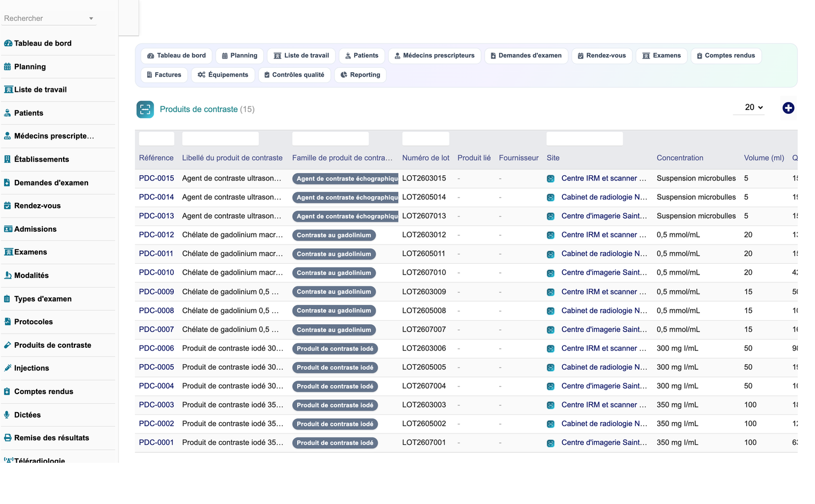Click the site icon in PDC-0006 row
The width and height of the screenshot is (815, 504).
pyautogui.click(x=550, y=349)
